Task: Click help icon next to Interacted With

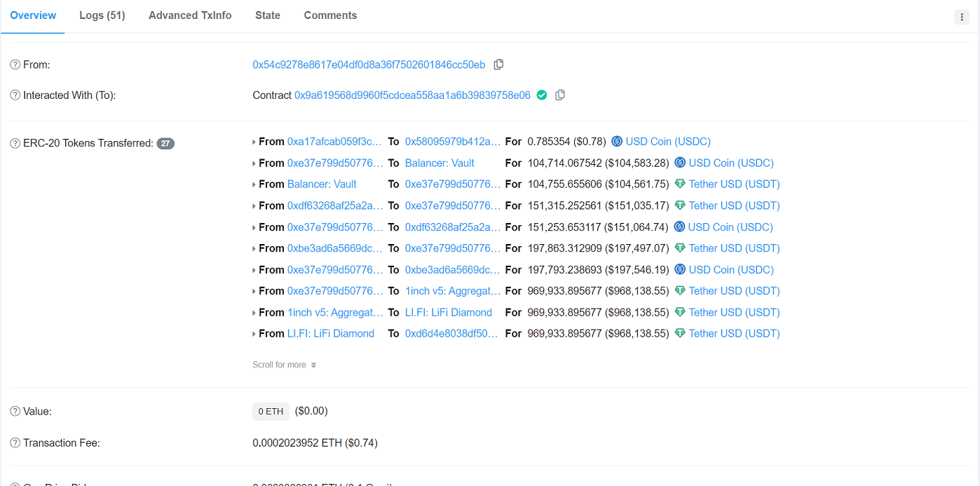Action: 15,95
